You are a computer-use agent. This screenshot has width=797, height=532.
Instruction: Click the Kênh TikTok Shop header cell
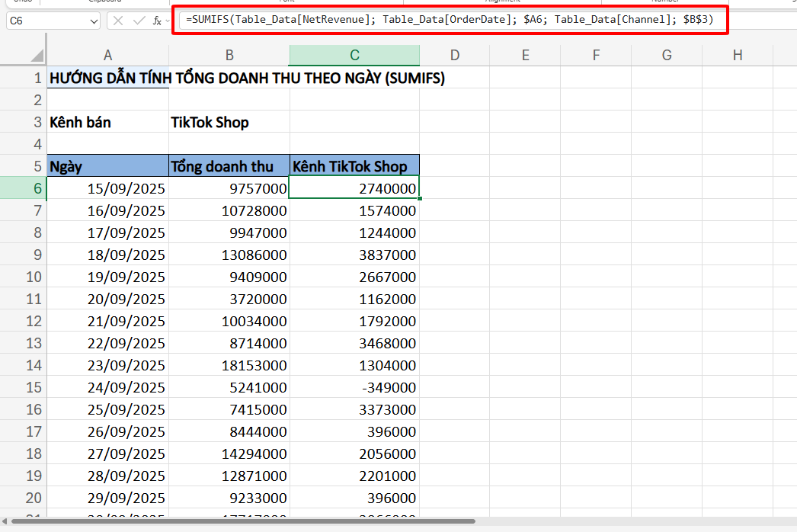coord(354,166)
